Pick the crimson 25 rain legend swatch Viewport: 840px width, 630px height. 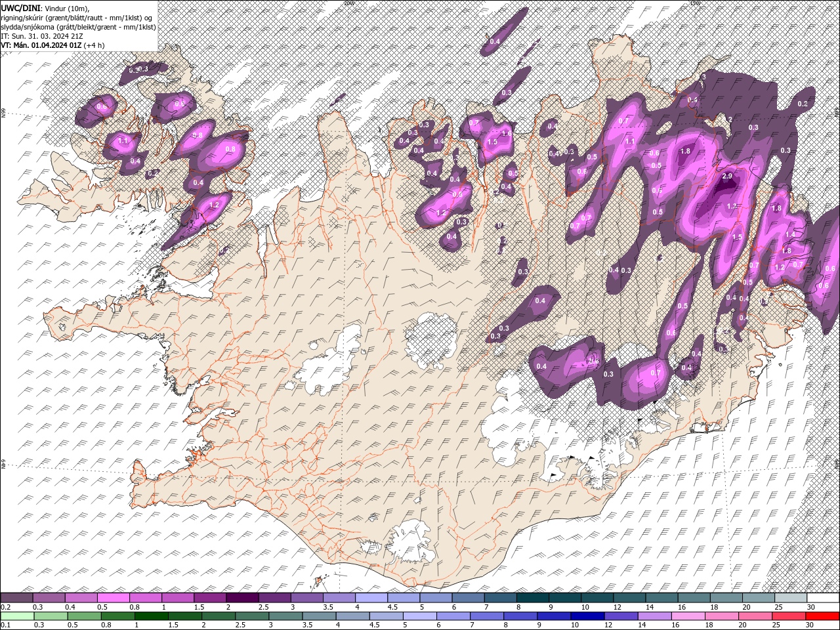[x=789, y=616]
